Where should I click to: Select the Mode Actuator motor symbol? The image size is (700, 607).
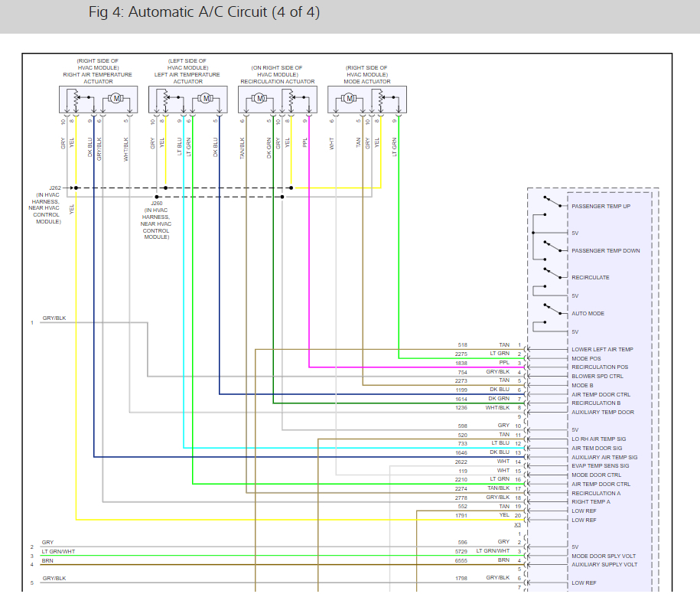[349, 98]
